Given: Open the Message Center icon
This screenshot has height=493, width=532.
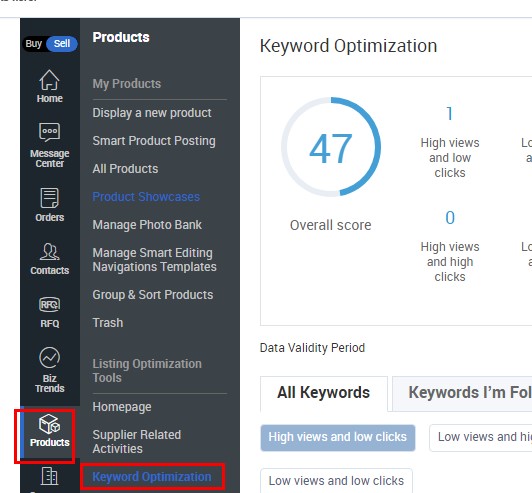Looking at the screenshot, I should tap(50, 132).
